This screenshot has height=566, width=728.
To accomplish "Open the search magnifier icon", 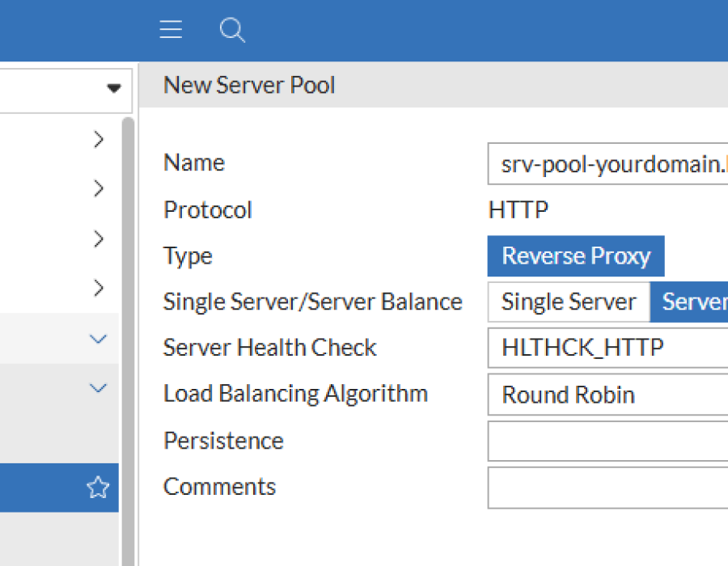I will click(x=232, y=30).
